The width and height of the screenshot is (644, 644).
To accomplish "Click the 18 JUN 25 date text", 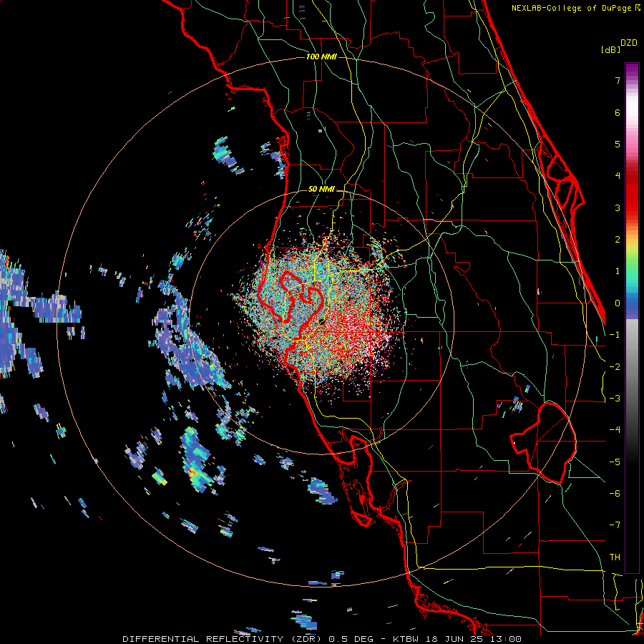I will (455, 639).
